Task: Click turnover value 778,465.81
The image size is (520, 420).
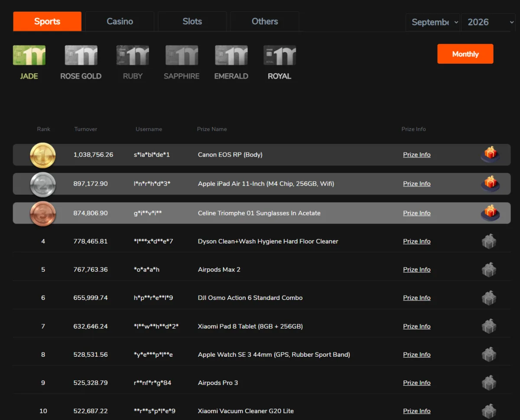Action: coord(91,241)
